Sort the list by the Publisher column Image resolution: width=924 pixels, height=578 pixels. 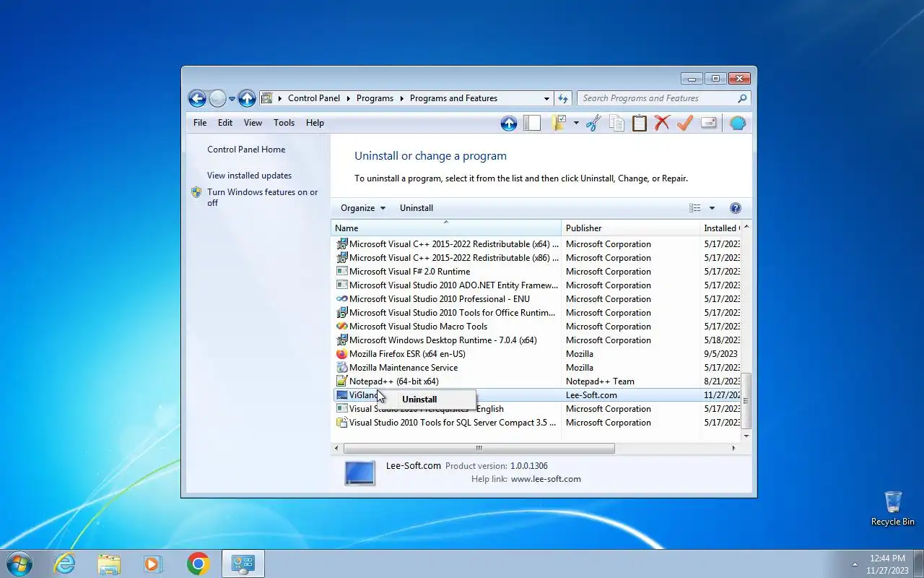pos(630,228)
